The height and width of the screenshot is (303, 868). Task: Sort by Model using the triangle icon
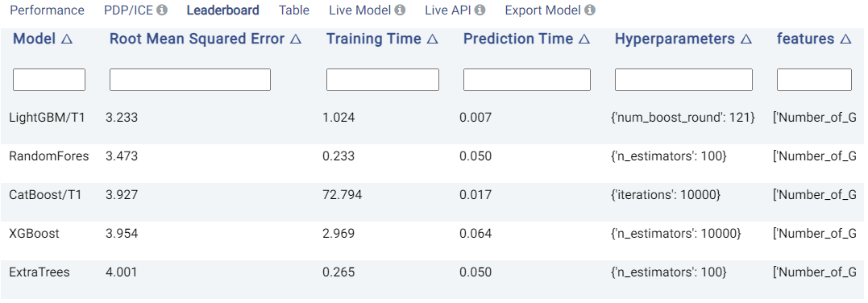[x=67, y=39]
